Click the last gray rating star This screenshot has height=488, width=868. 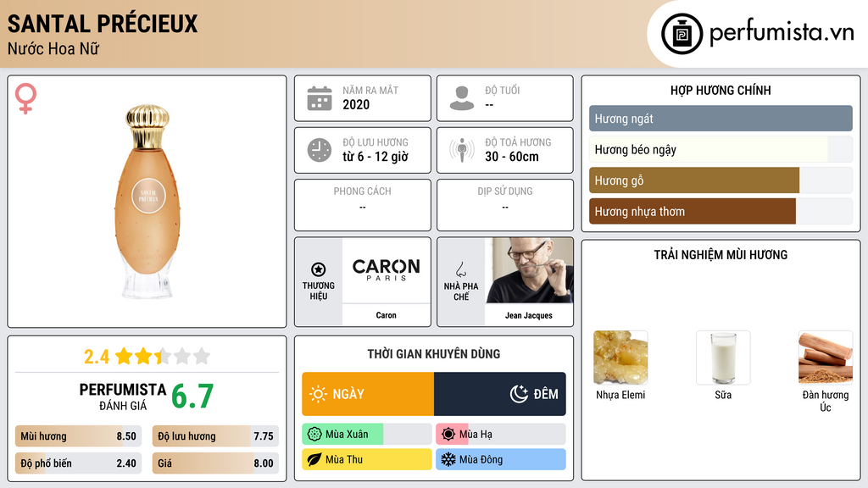202,356
